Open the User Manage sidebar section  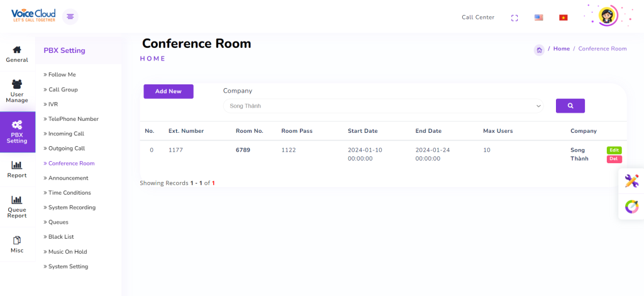point(17,91)
